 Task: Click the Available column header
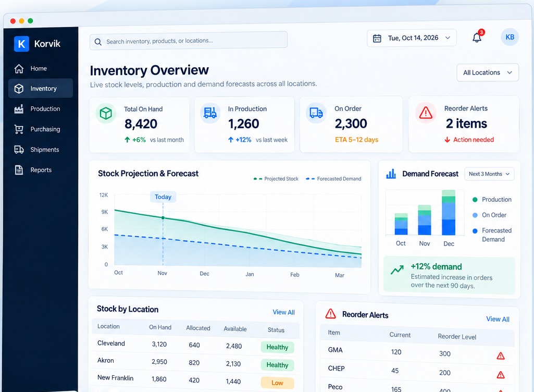pyautogui.click(x=235, y=329)
